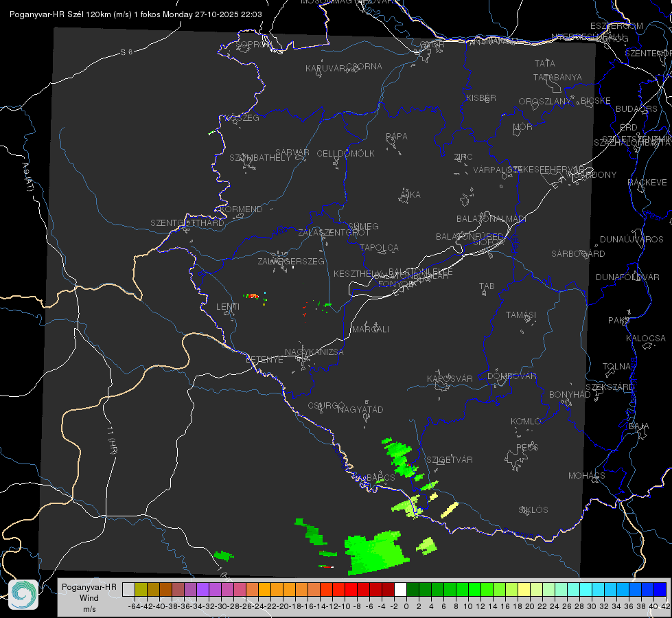Screen dimensions: 672x618
Task: Click the KAPOSVAR city label
Action: point(450,378)
